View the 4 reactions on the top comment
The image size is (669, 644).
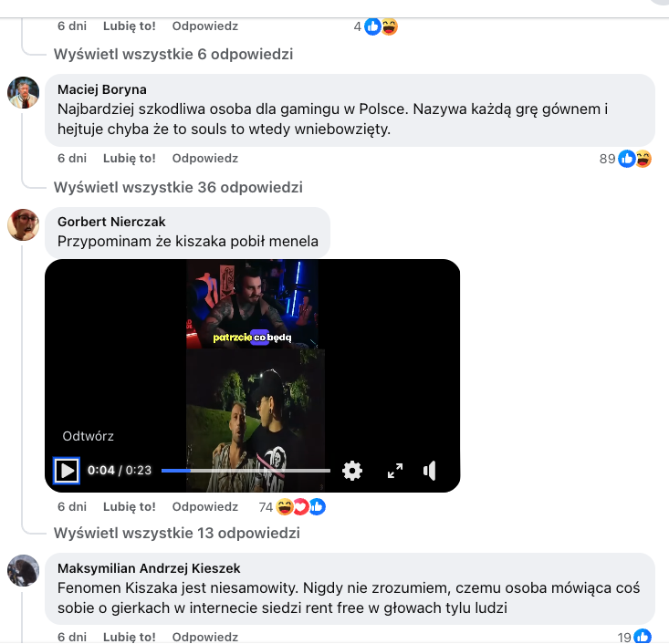[375, 26]
